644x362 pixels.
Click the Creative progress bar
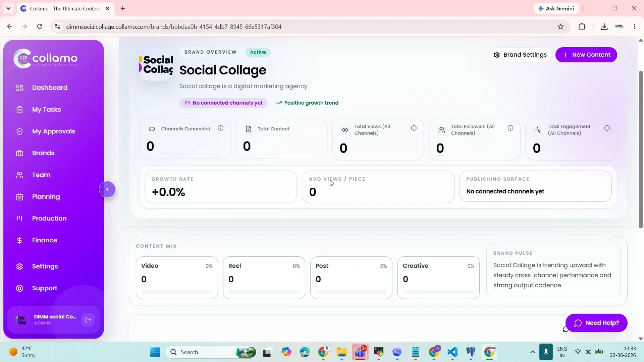(x=438, y=292)
